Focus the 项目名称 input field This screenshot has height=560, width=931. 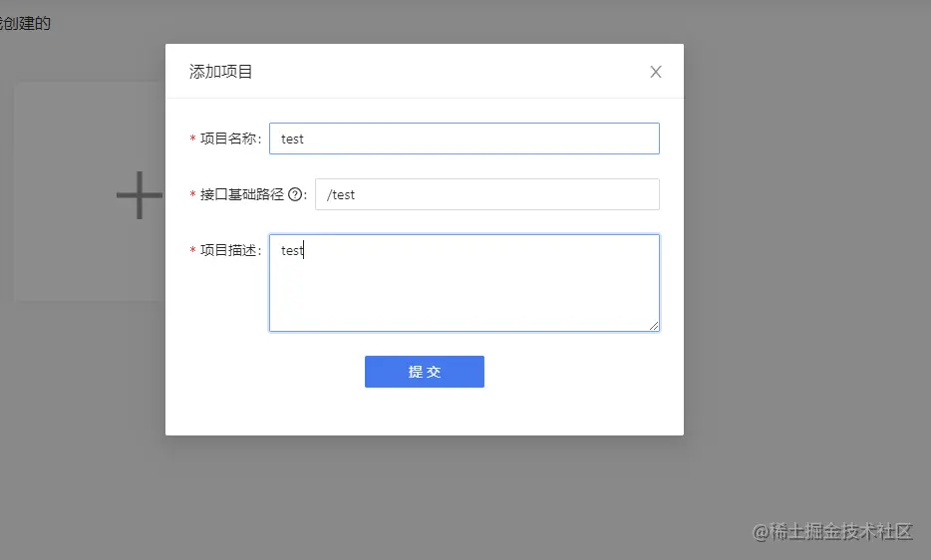[x=465, y=139]
